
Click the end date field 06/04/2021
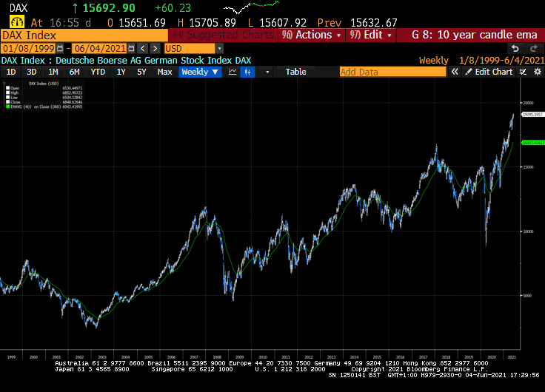[x=100, y=48]
